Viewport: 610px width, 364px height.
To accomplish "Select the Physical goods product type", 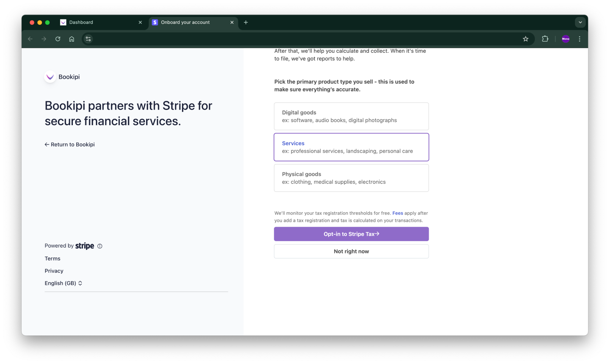I will tap(351, 178).
